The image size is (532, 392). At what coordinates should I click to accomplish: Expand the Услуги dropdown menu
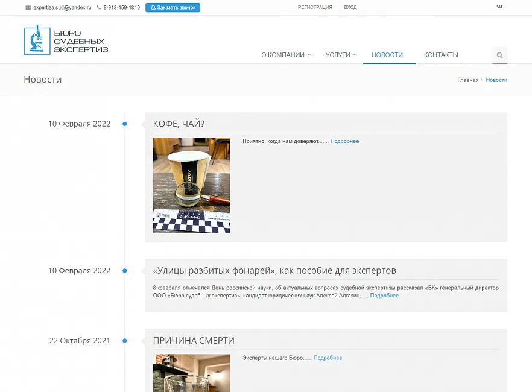[341, 55]
